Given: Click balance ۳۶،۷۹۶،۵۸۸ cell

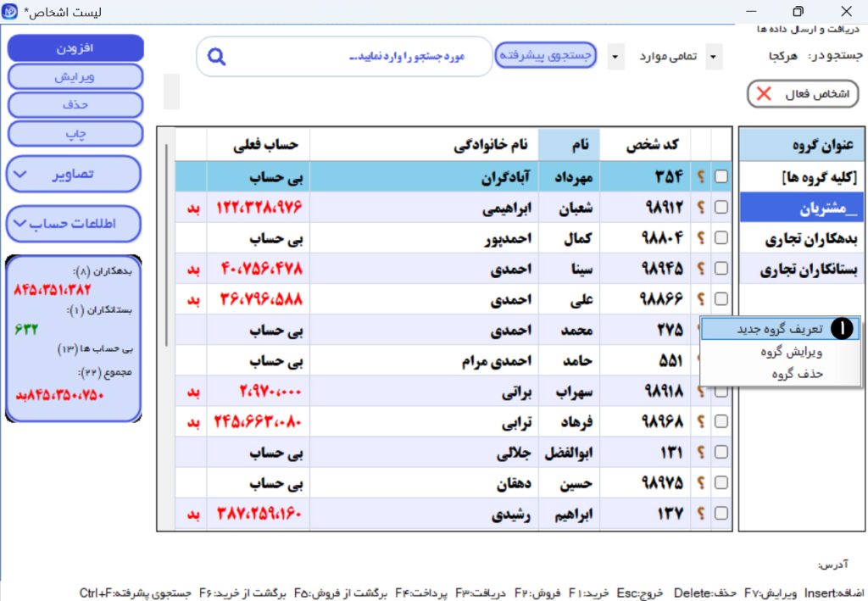Looking at the screenshot, I should click(259, 299).
